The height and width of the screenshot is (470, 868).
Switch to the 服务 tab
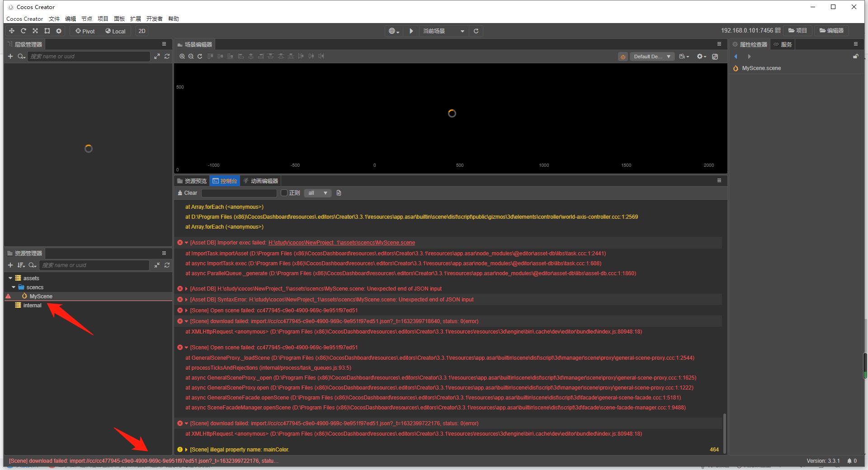click(783, 44)
